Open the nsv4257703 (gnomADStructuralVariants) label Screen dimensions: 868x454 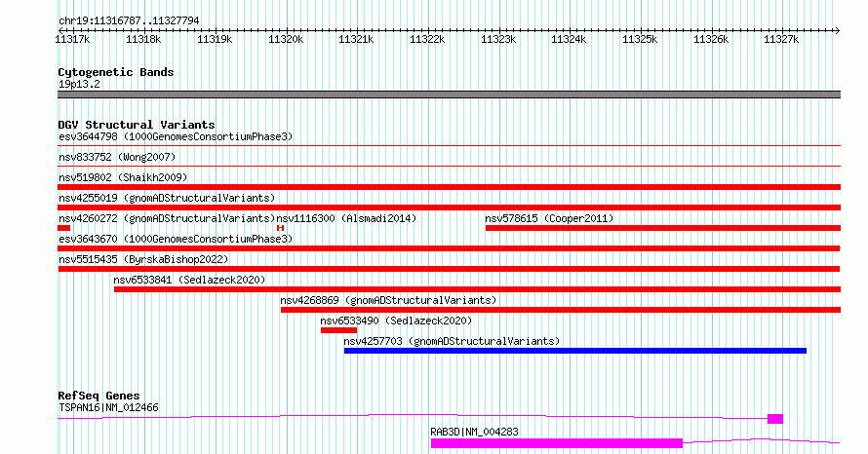click(x=452, y=341)
